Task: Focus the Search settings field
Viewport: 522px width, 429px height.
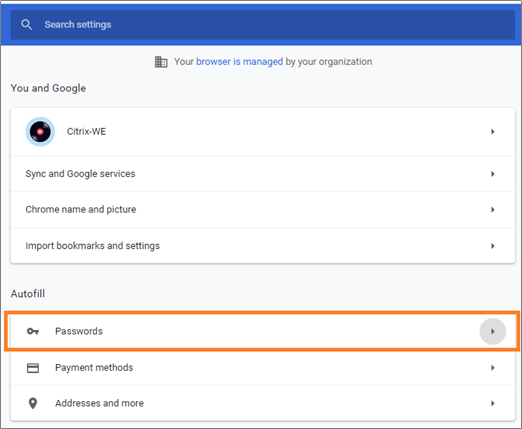Action: click(x=263, y=25)
